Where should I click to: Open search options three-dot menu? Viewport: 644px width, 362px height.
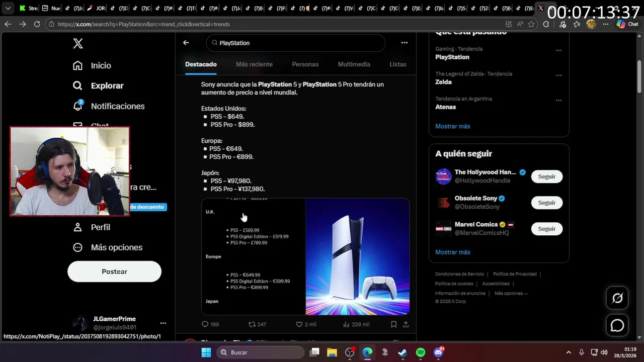point(405,43)
